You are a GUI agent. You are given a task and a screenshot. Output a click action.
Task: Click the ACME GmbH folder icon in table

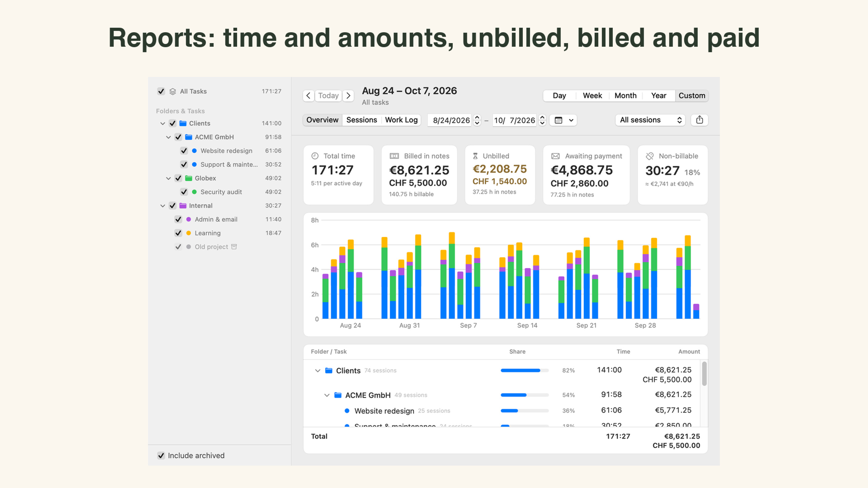click(x=338, y=395)
